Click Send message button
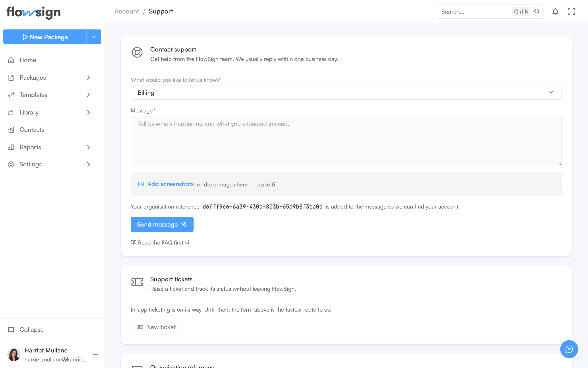The width and height of the screenshot is (588, 368). click(162, 224)
